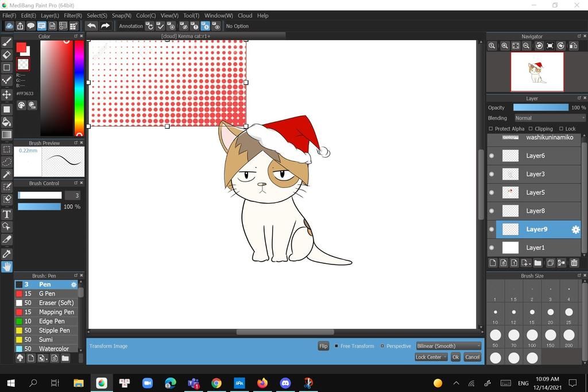
Task: Select the Gradient tool
Action: coord(7,134)
